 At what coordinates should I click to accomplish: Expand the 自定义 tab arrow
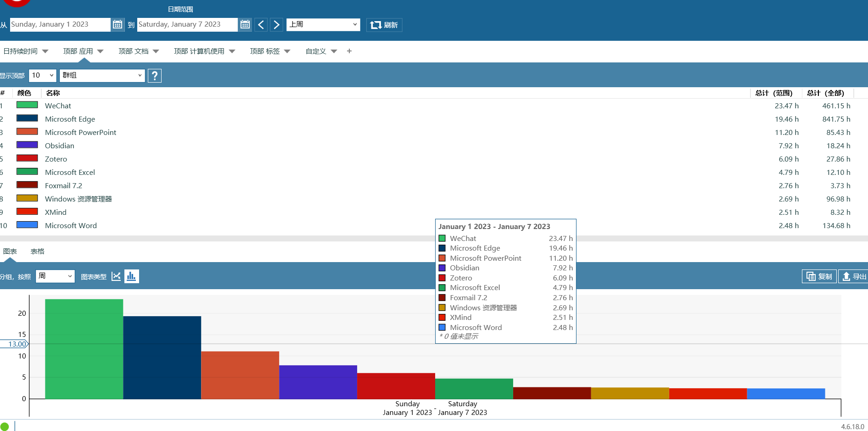(x=334, y=51)
